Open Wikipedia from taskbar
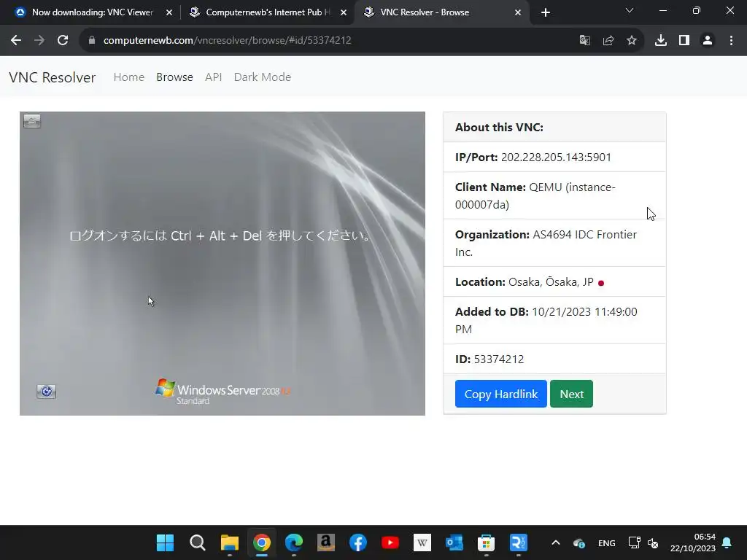Image resolution: width=747 pixels, height=560 pixels. point(422,542)
